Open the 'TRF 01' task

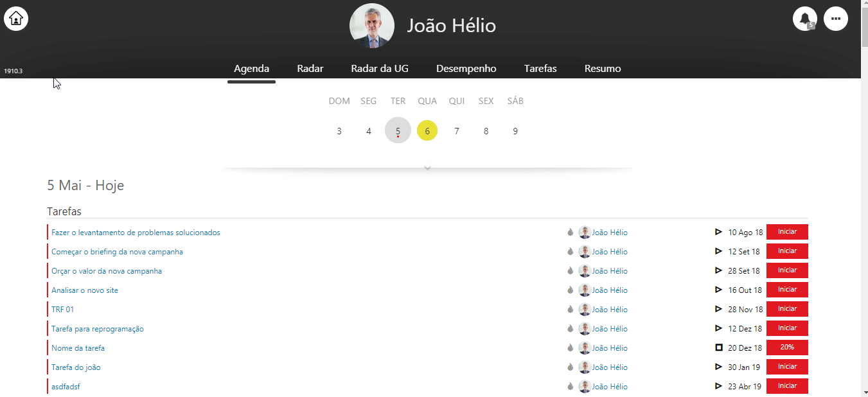click(63, 310)
